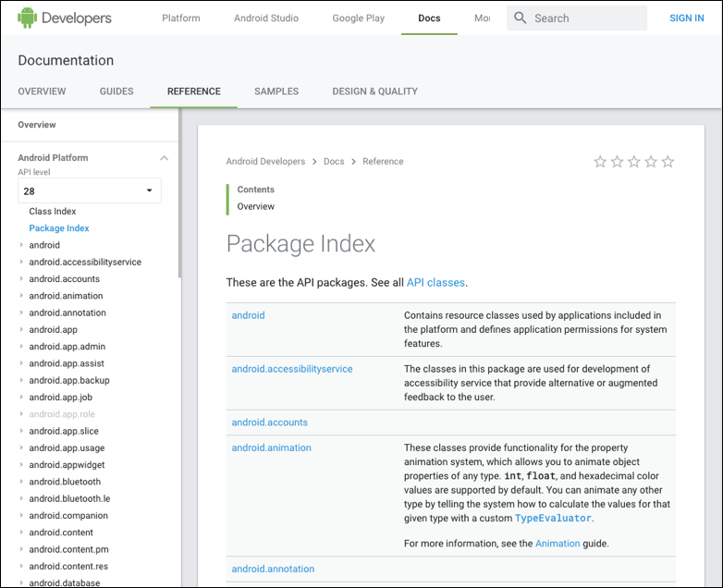The height and width of the screenshot is (588, 723).
Task: Focus the Search input field
Action: pos(577,18)
